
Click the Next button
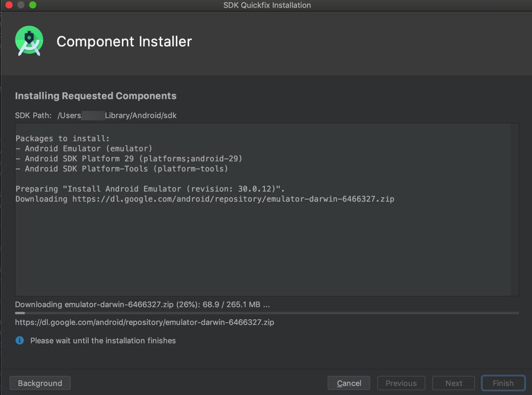point(454,383)
